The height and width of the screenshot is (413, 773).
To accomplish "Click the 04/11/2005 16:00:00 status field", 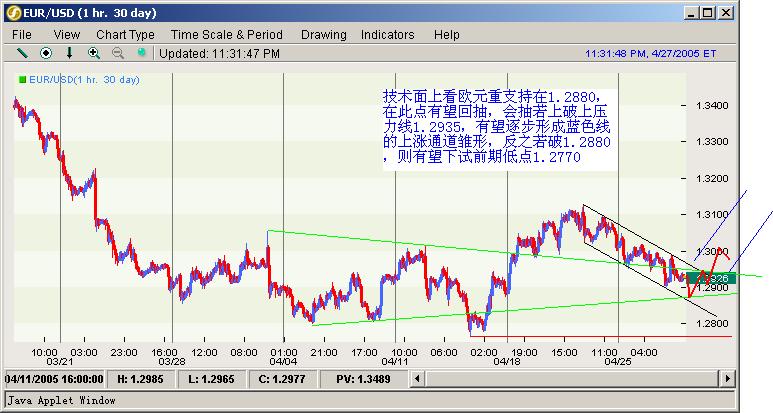I will (x=54, y=379).
